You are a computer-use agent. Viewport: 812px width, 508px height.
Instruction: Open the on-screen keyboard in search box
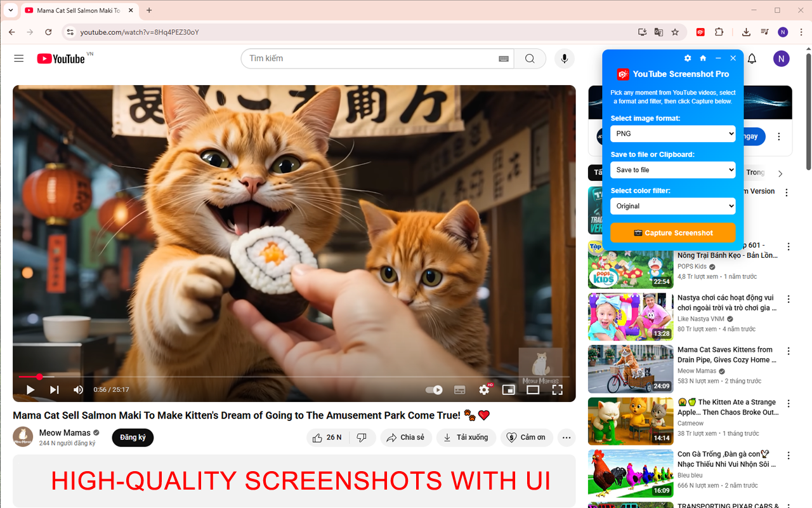coord(504,58)
